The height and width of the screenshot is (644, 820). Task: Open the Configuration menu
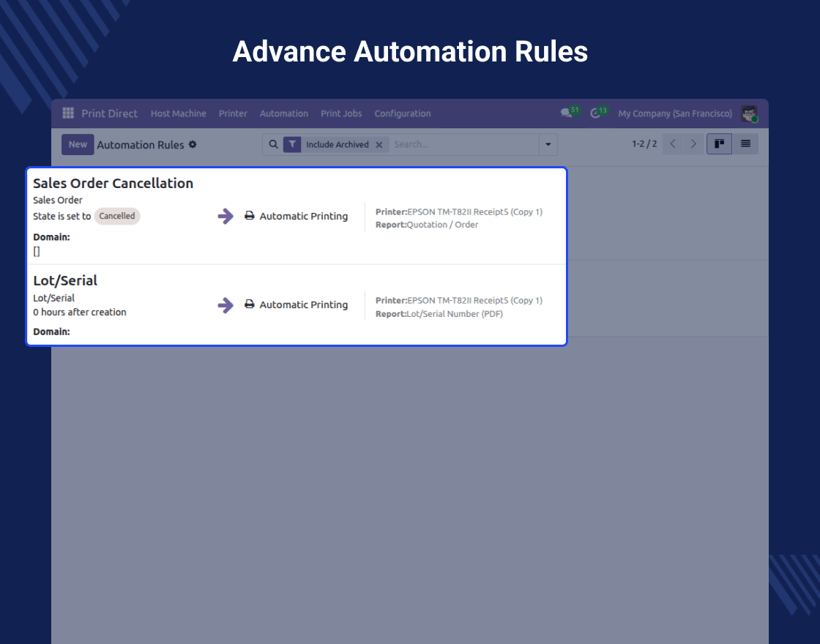[403, 113]
